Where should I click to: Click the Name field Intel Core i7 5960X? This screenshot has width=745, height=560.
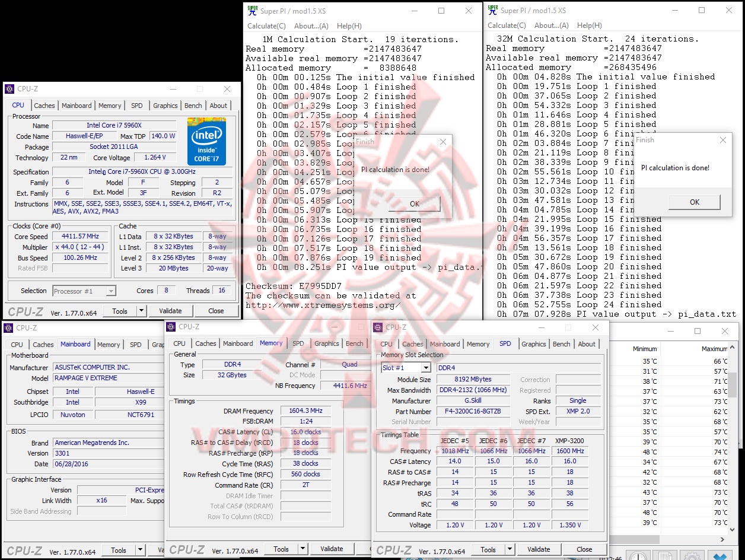pos(114,125)
